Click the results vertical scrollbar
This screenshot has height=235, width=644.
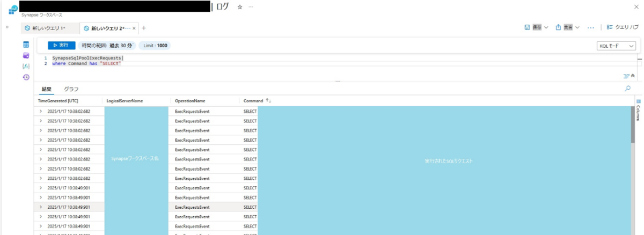633,124
